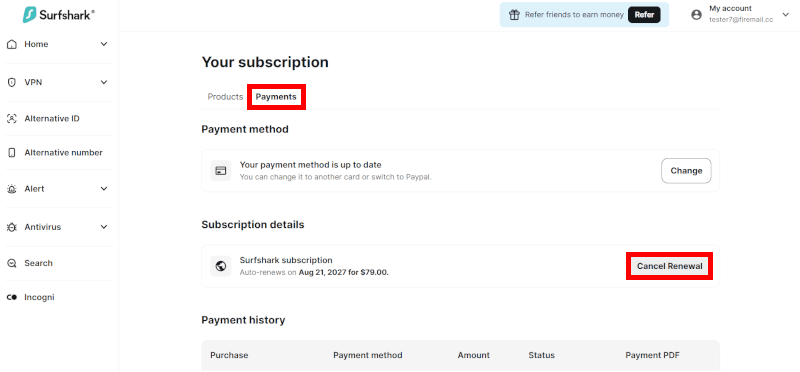The width and height of the screenshot is (800, 372).
Task: Click the Cancel Renewal button
Action: coord(669,266)
